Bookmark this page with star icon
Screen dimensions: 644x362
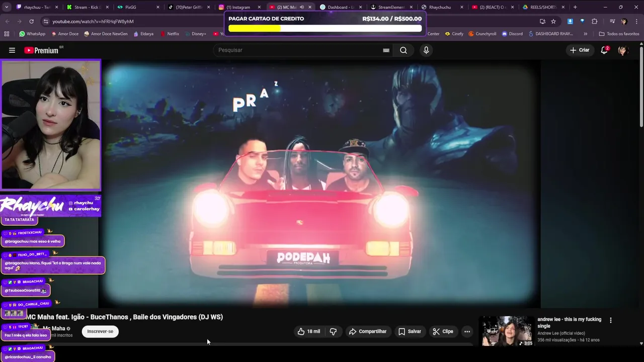(x=553, y=21)
